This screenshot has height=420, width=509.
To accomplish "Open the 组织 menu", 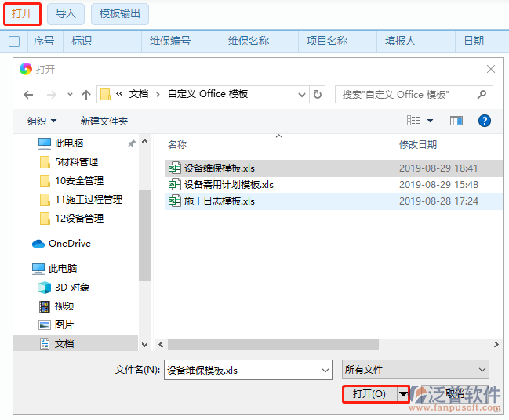I will click(42, 121).
